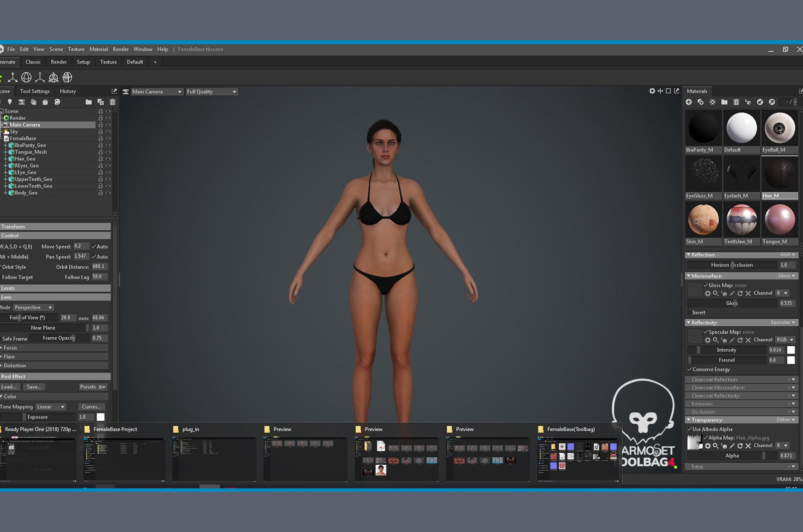Select the rotate sphere tool
Image resolution: width=803 pixels, height=532 pixels.
pos(27,77)
